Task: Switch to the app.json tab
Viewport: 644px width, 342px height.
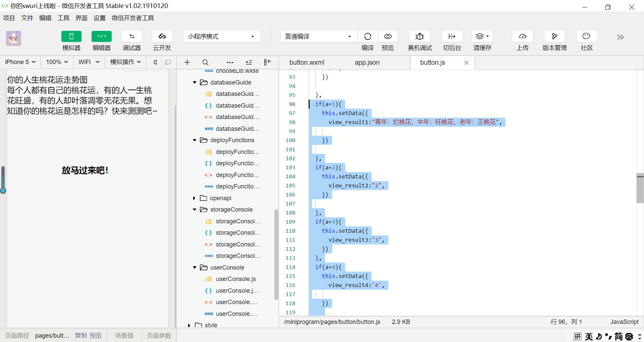Action: [x=367, y=62]
